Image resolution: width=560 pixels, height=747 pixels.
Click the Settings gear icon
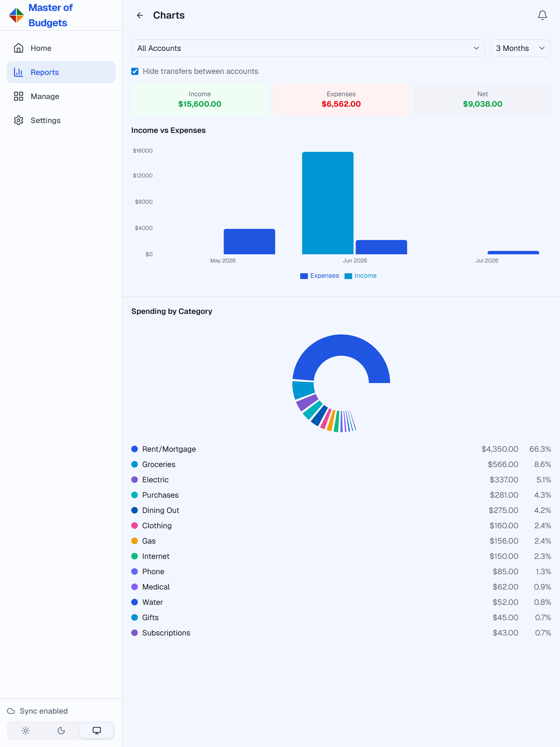tap(19, 120)
